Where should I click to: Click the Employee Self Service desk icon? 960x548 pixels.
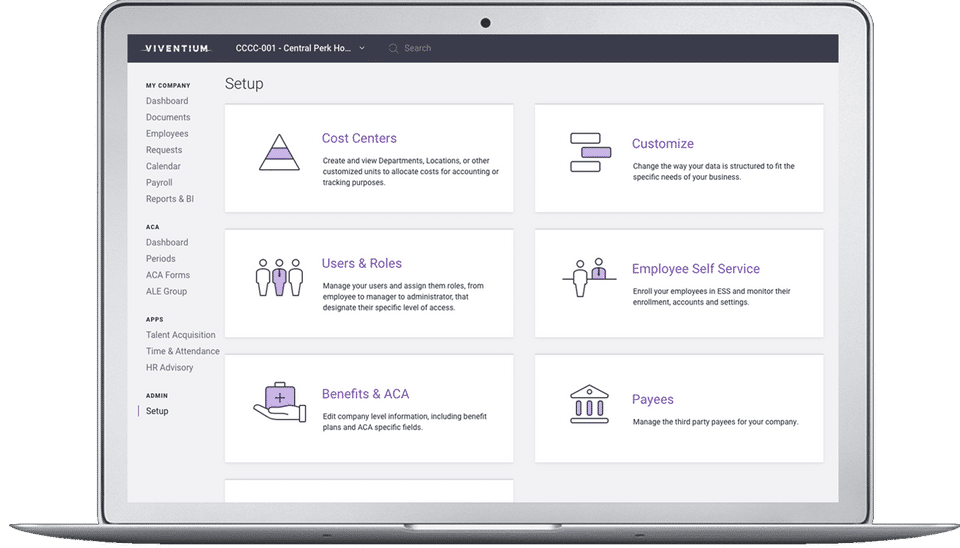point(589,277)
